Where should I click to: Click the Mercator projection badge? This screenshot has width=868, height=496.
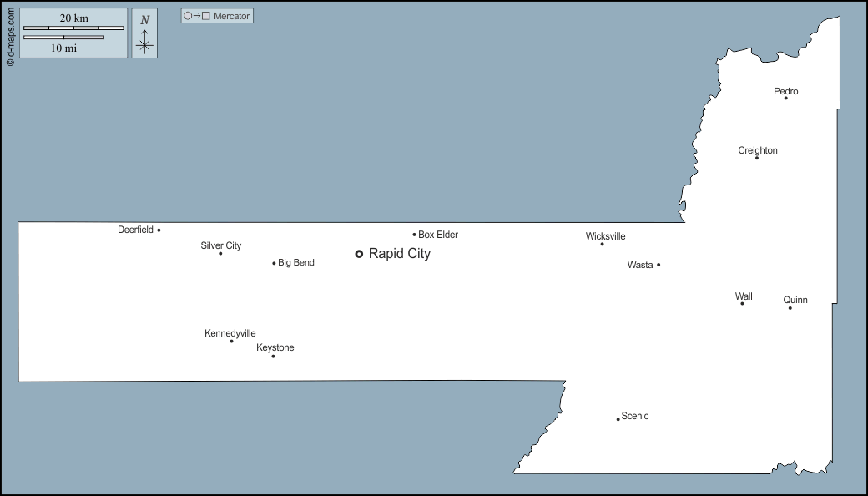(x=216, y=16)
